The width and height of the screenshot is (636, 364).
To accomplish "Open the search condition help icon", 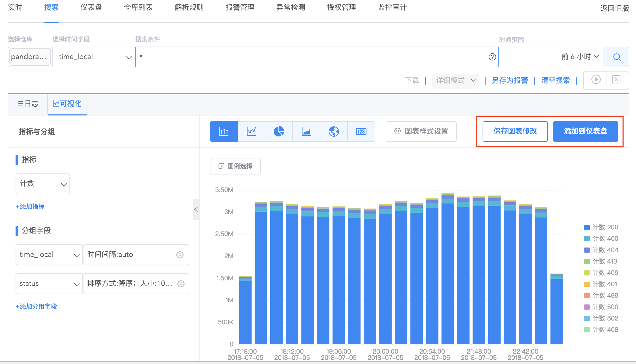I will click(x=492, y=57).
